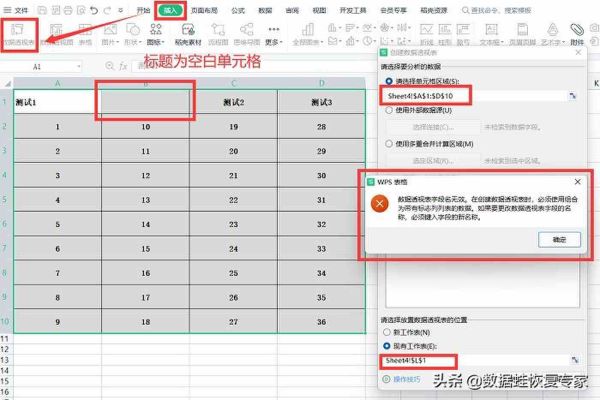Expand the 图片 dropdown arrow
Viewport: 600px width, 400px height.
coord(118,42)
